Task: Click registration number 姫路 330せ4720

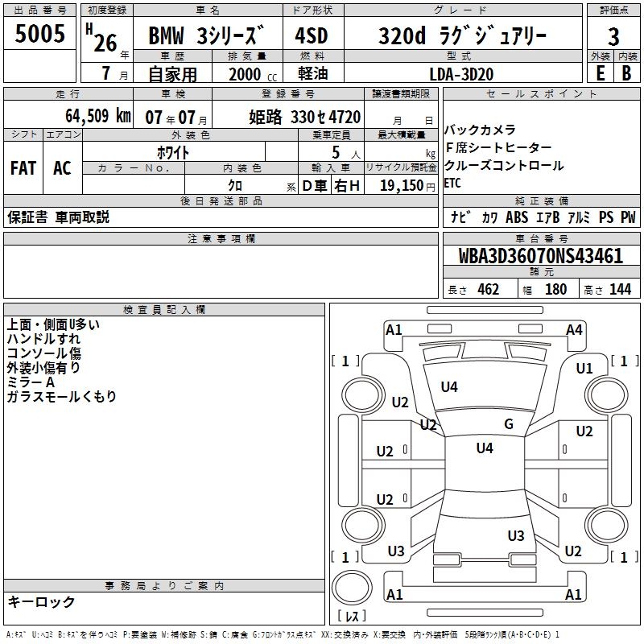Action: coord(305,117)
